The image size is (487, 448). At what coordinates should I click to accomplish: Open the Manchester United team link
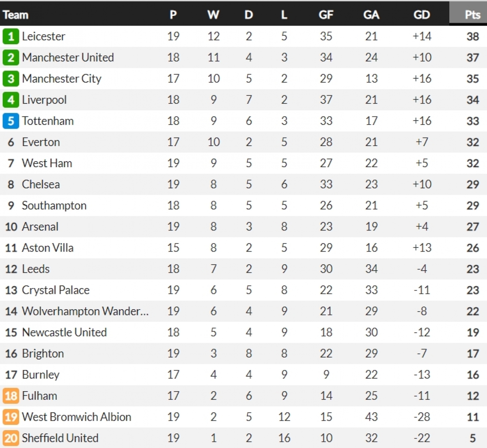coord(68,58)
